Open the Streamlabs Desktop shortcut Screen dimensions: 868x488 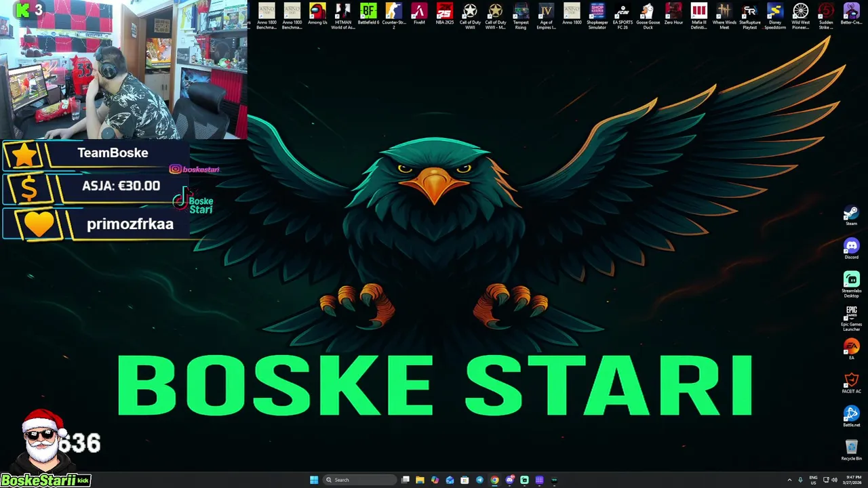click(x=851, y=285)
